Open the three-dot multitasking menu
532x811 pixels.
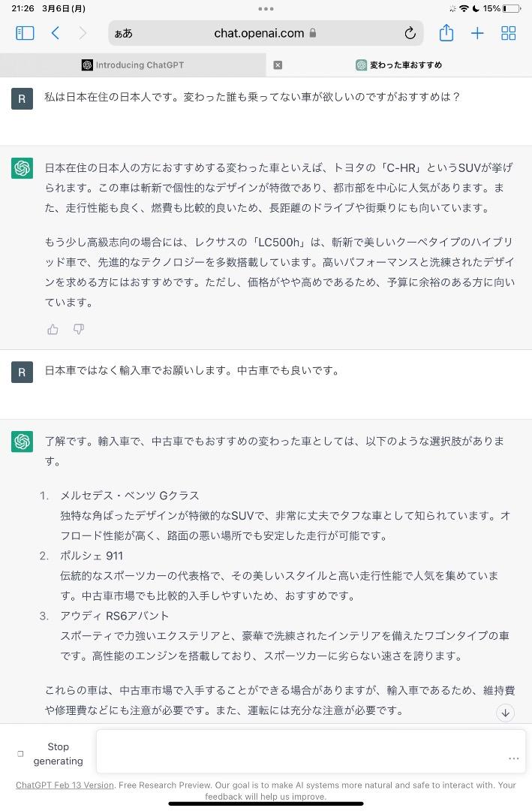[x=266, y=9]
